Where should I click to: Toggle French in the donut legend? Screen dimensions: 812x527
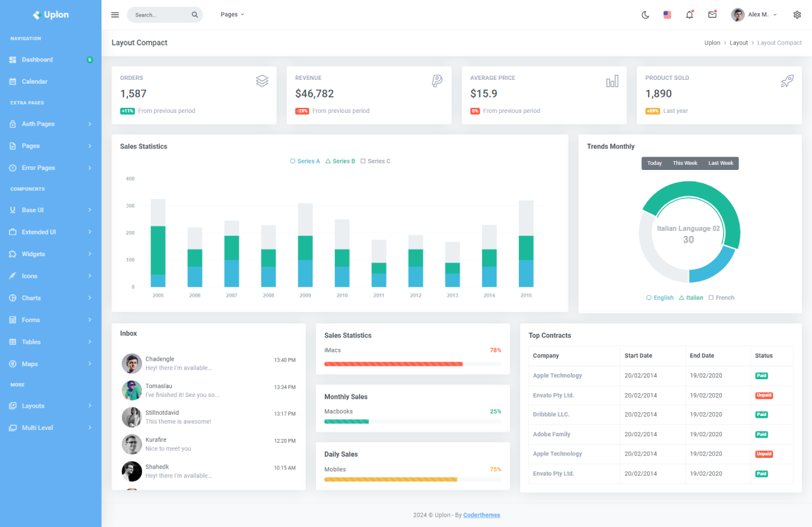pos(721,297)
